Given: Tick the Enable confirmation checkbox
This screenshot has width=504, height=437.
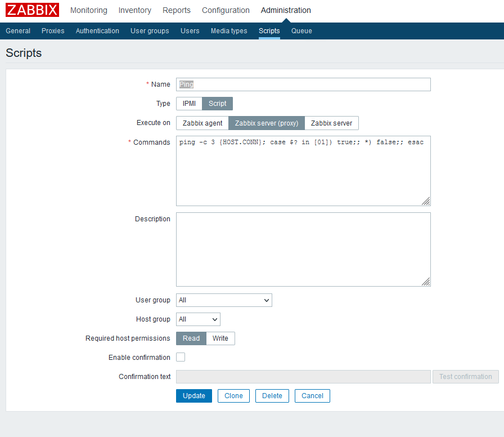Looking at the screenshot, I should tap(181, 357).
